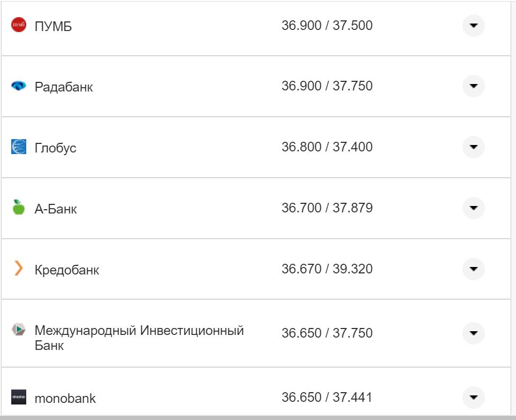Image resolution: width=516 pixels, height=420 pixels.
Task: Open the Глобус dropdown arrow
Action: 473,147
